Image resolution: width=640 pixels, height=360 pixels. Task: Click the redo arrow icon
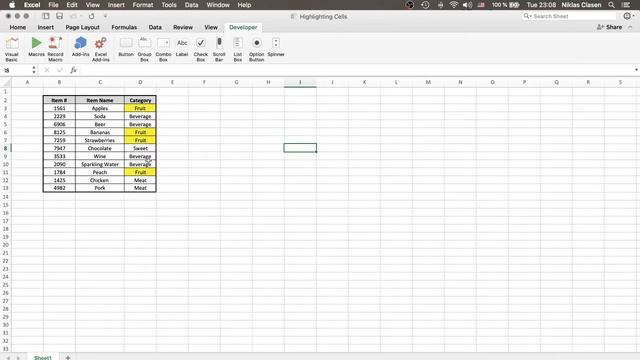click(91, 16)
